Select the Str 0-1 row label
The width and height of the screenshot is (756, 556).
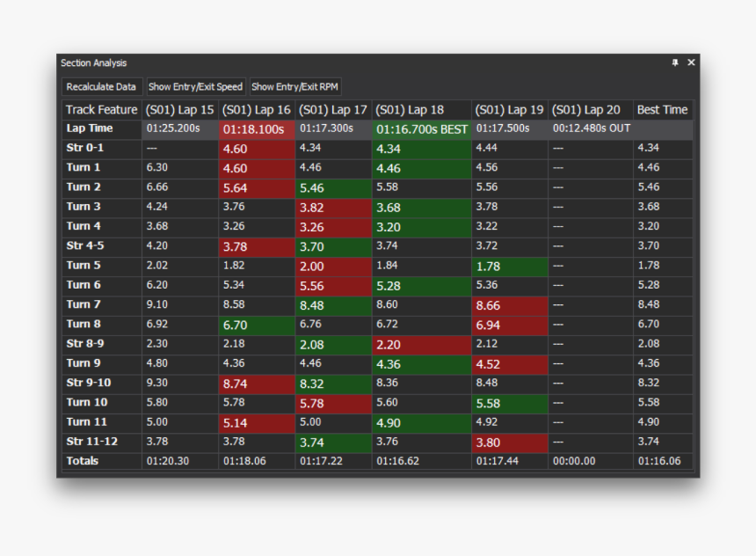click(x=85, y=148)
